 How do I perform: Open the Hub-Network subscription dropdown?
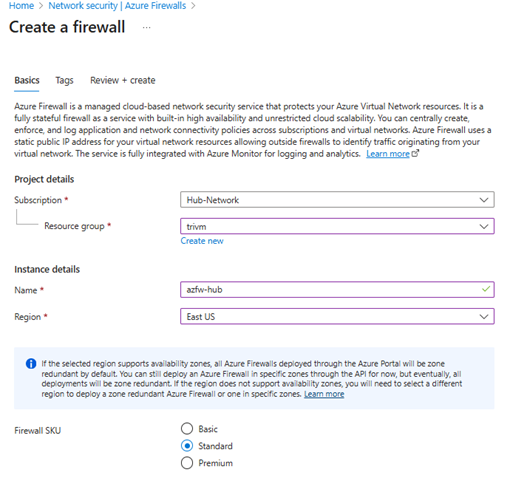337,200
